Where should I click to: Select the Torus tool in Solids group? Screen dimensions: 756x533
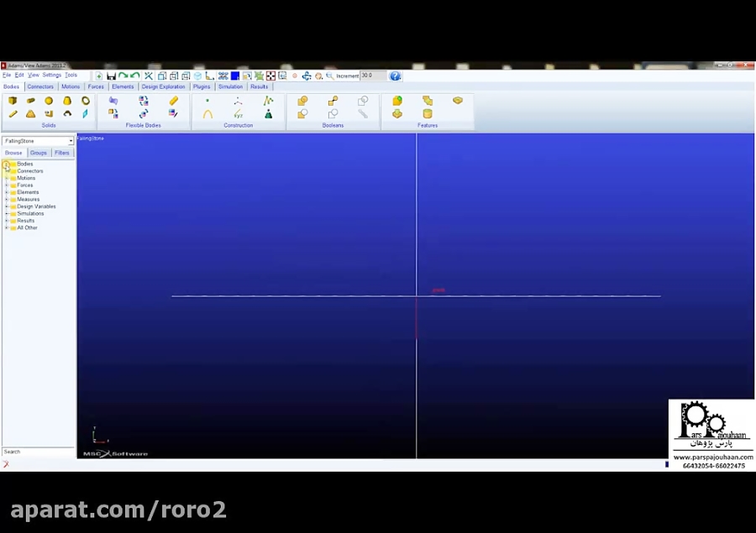86,100
